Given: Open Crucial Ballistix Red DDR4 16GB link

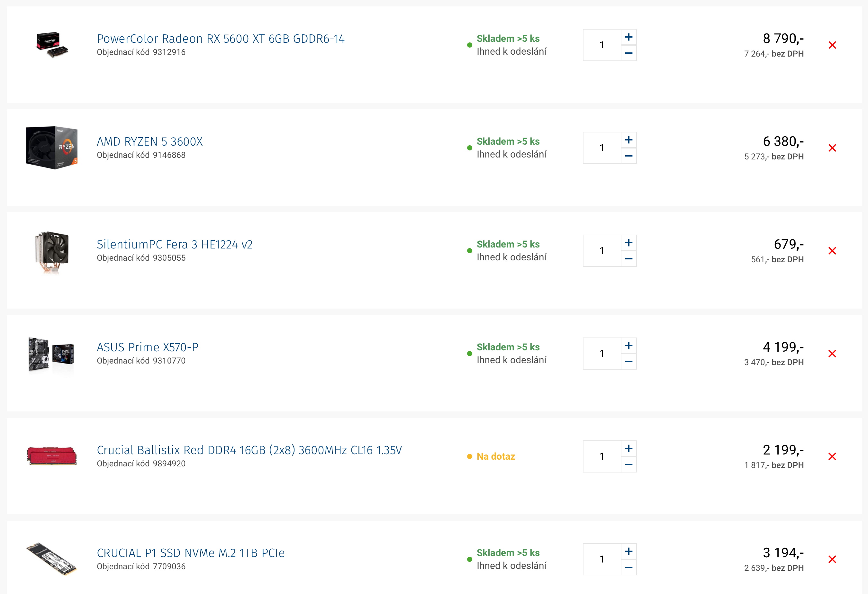Looking at the screenshot, I should point(249,450).
